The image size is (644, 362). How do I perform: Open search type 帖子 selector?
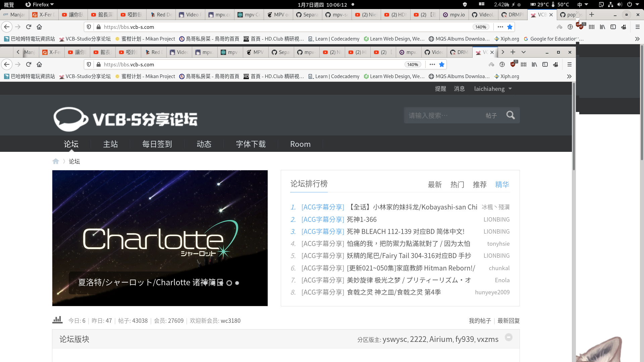point(491,115)
